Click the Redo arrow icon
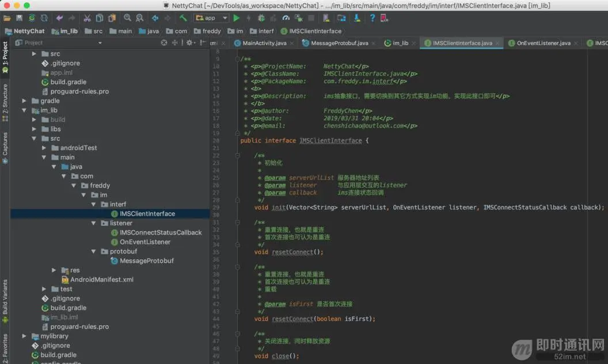 (x=72, y=18)
